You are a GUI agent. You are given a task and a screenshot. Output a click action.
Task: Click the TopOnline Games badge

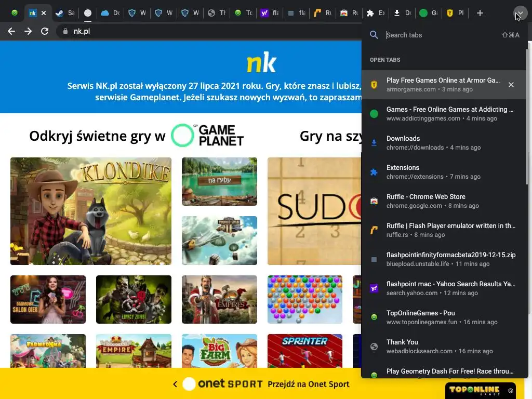(474, 390)
